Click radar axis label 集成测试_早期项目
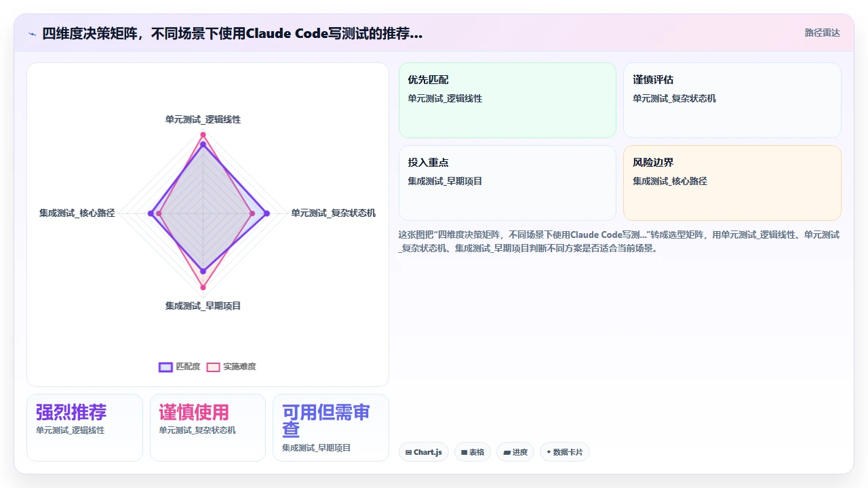 pyautogui.click(x=203, y=306)
